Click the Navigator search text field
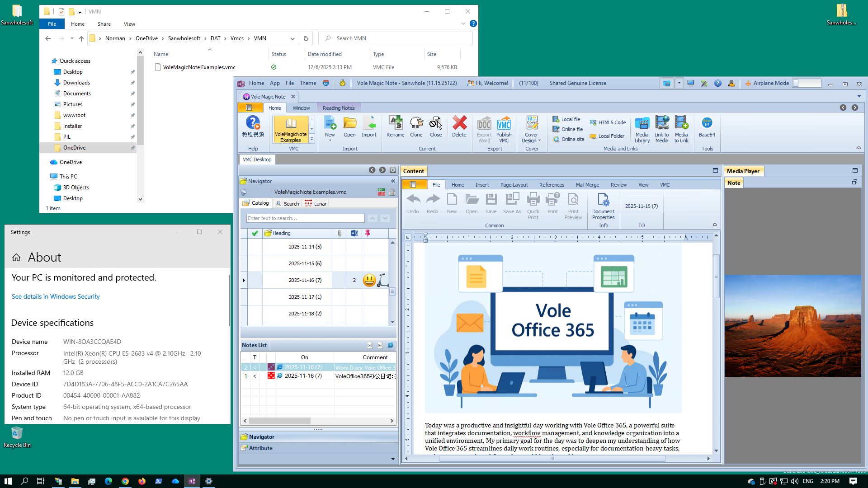This screenshot has height=488, width=868. [x=305, y=218]
